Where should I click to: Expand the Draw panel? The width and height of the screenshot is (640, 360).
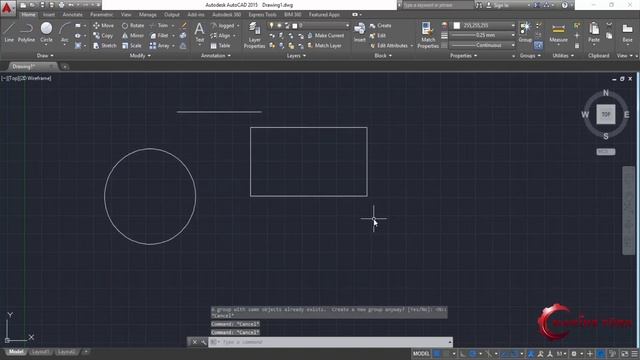(x=44, y=56)
